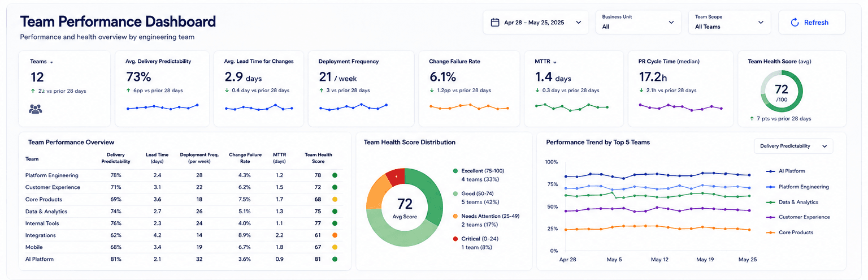The image size is (868, 280).
Task: Click the green status dot for Platform Engineering row
Action: pyautogui.click(x=335, y=175)
